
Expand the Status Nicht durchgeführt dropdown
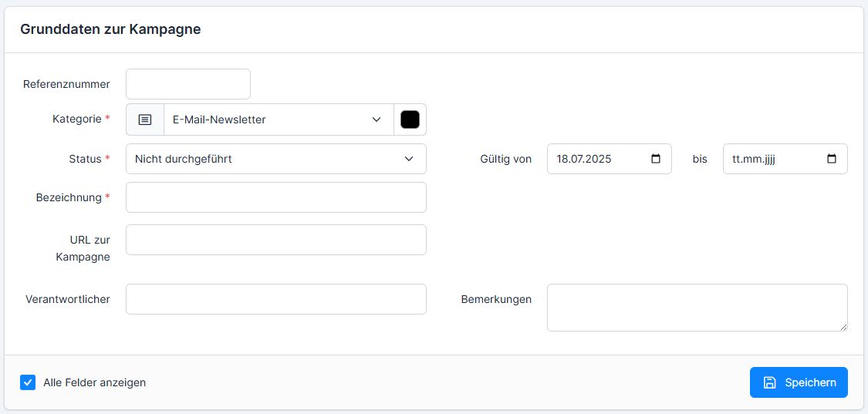pyautogui.click(x=276, y=159)
